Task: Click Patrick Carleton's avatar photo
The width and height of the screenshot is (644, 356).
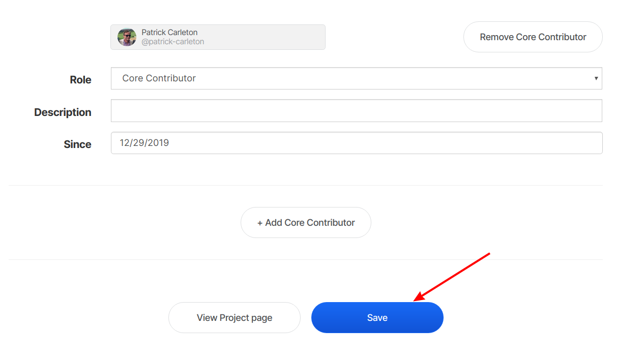Action: [127, 37]
